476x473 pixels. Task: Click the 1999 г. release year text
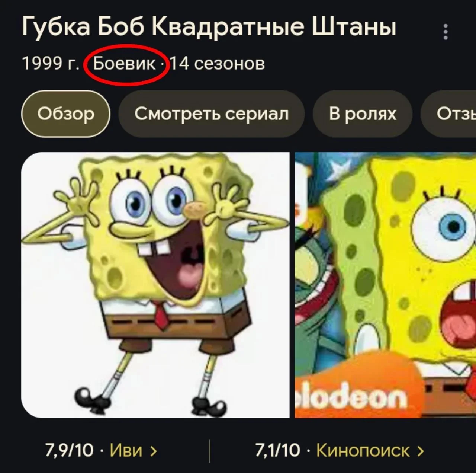[x=51, y=63]
